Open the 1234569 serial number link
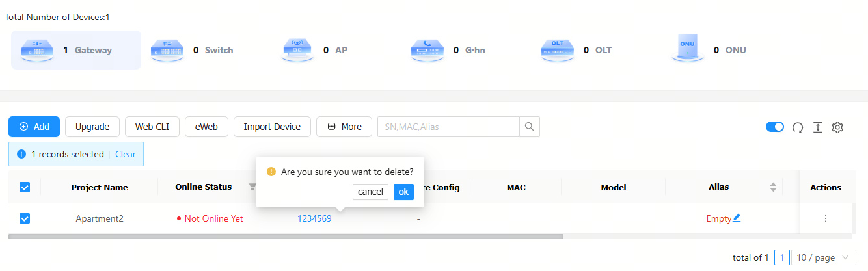Viewport: 868px width, 271px height. [x=314, y=218]
